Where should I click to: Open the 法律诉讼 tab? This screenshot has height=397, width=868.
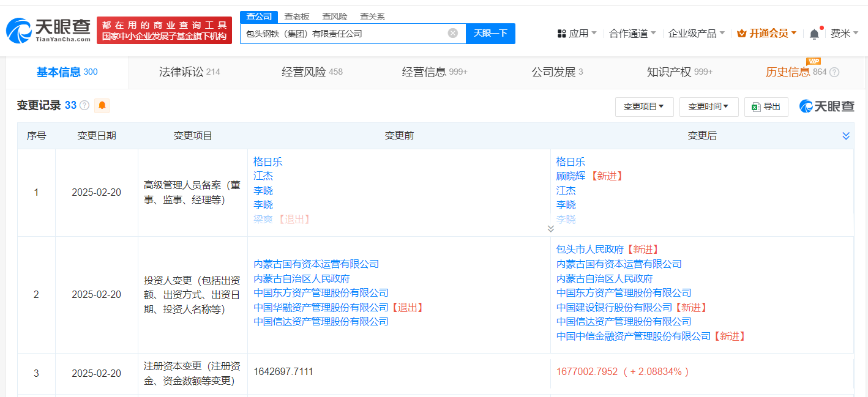pyautogui.click(x=190, y=72)
